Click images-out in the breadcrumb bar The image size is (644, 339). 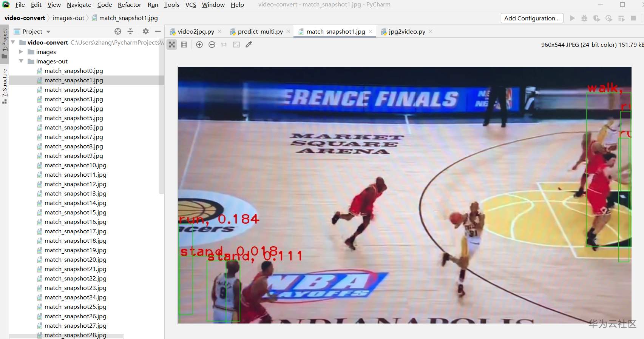[x=68, y=18]
